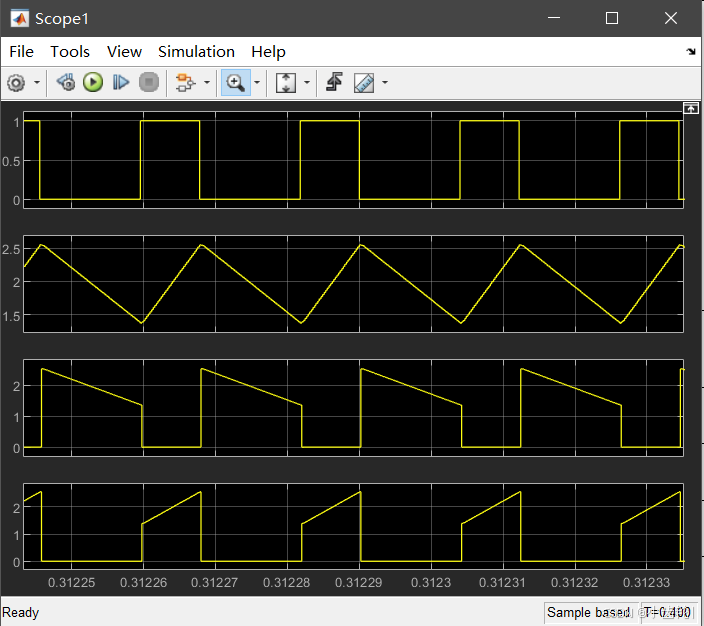Toggle the Zoom tool magnifier
Screen dimensions: 704x626
(235, 83)
